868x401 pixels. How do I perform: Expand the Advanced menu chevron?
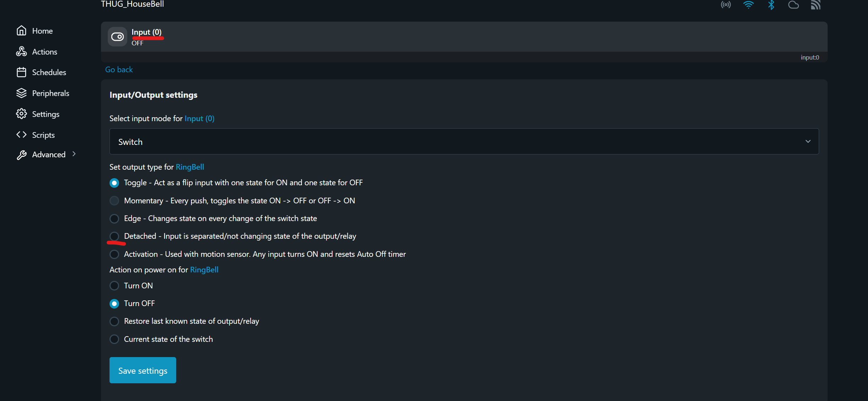74,154
